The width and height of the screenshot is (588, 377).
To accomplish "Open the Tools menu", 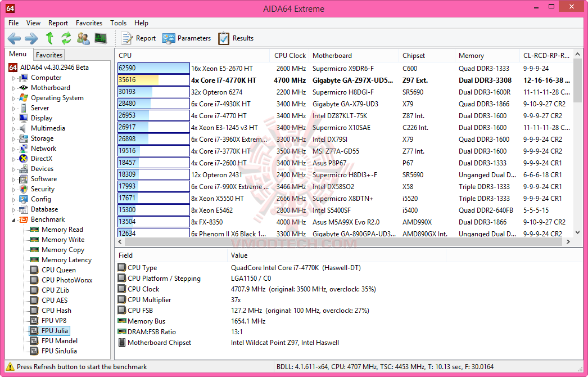I will tap(118, 23).
